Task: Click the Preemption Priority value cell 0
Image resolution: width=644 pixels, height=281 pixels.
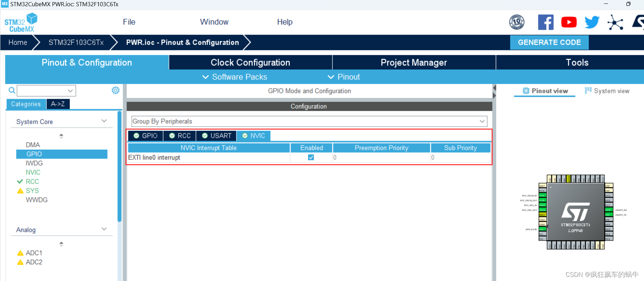Action: click(x=381, y=158)
